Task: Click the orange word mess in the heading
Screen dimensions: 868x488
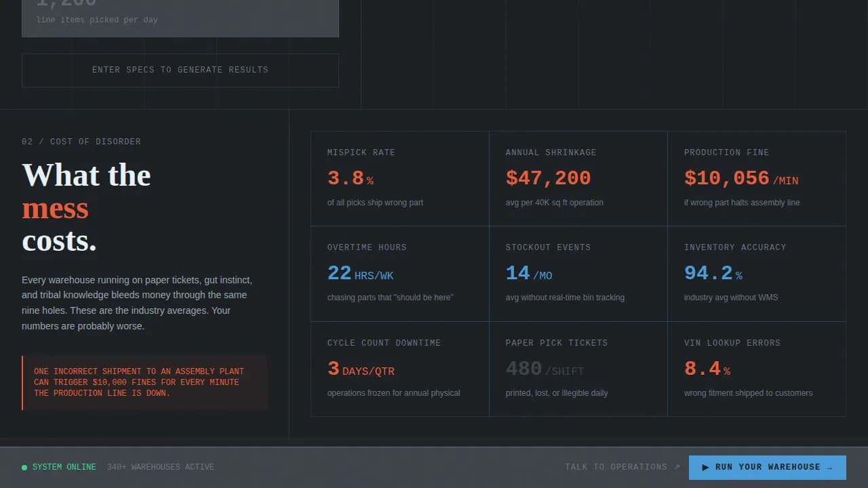Action: [55, 209]
